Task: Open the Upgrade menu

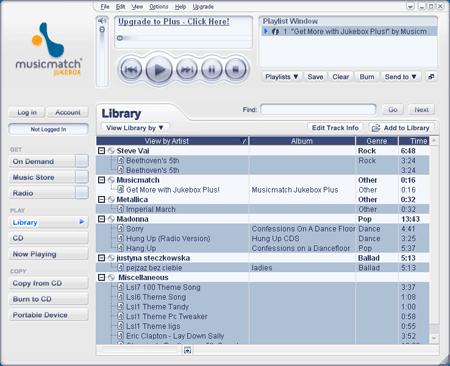Action: pyautogui.click(x=203, y=7)
